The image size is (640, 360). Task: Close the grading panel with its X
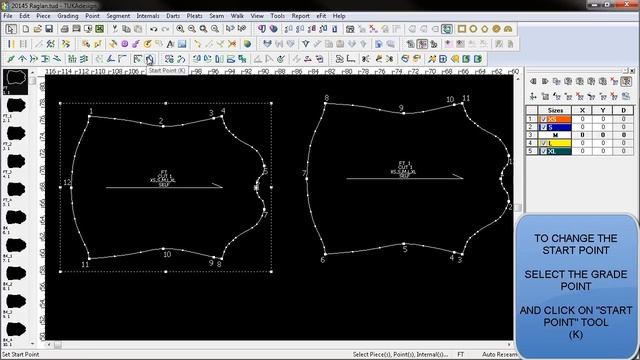tap(632, 71)
